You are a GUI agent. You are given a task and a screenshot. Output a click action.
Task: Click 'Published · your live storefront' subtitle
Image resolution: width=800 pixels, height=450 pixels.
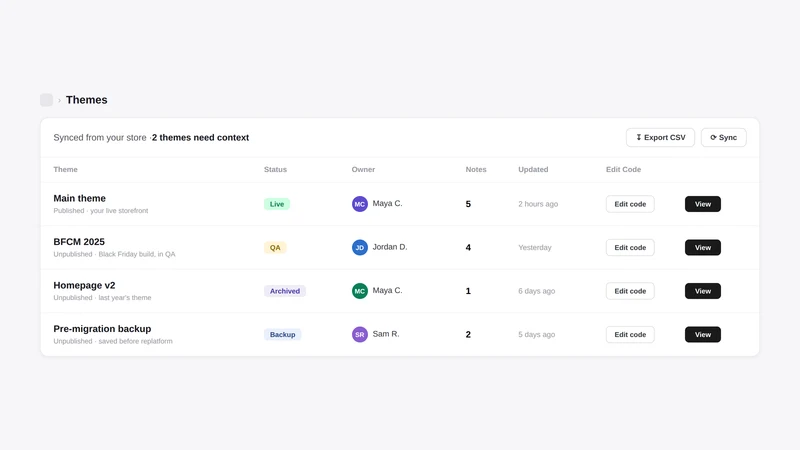pos(101,211)
